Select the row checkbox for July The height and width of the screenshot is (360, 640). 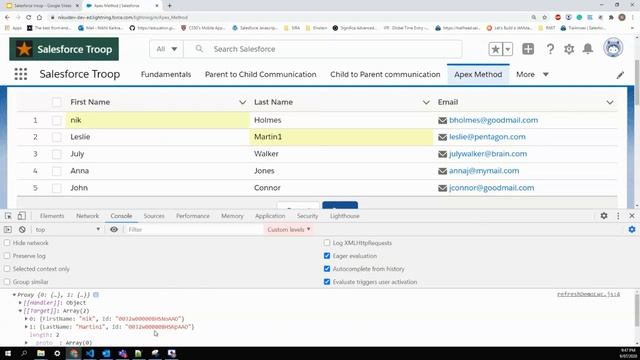coord(56,154)
